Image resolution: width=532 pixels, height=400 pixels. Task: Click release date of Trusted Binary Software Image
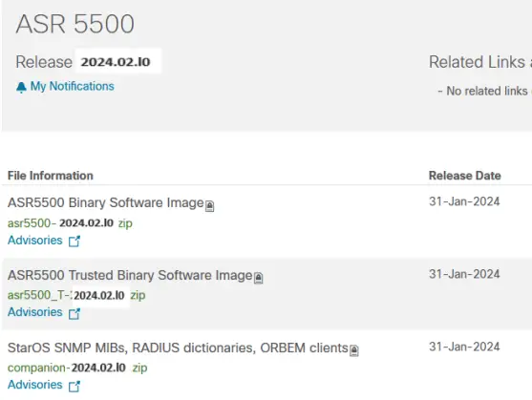tap(464, 274)
